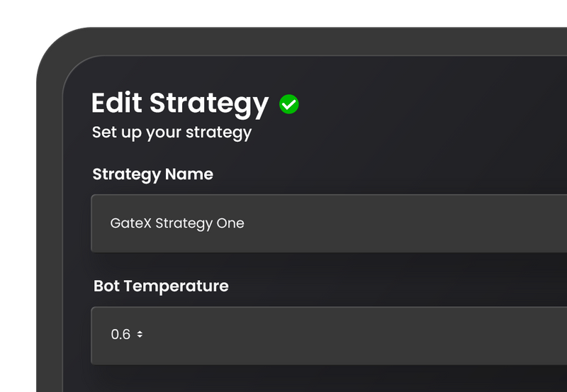The image size is (567, 392).
Task: Click the word "Bot" in the label
Action: tap(106, 286)
